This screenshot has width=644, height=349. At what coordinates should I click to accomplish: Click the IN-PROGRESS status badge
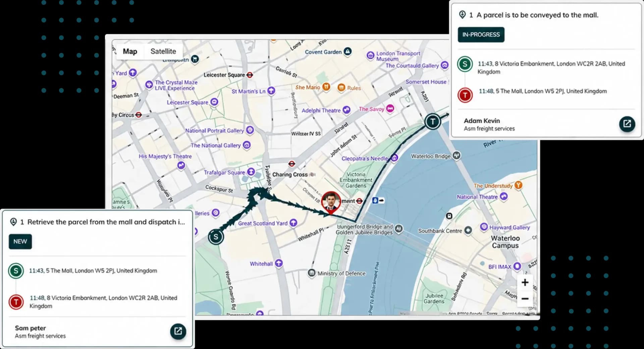pyautogui.click(x=481, y=35)
